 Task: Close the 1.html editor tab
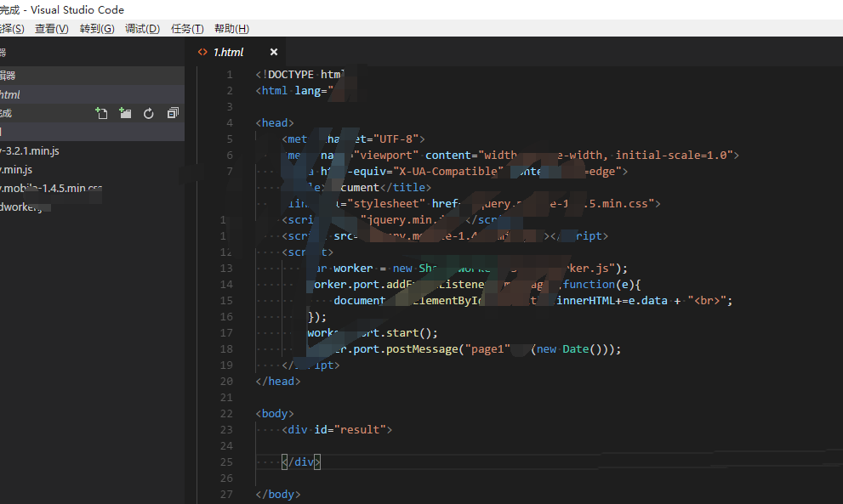(x=273, y=51)
